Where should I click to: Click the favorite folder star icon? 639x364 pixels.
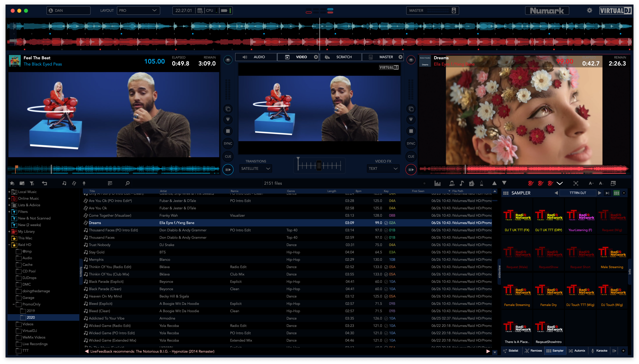click(12, 183)
